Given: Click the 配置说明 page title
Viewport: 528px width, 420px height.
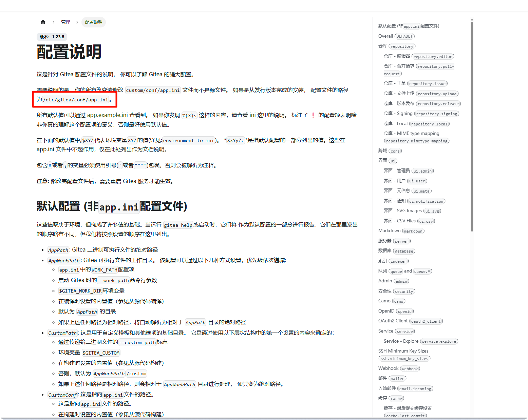Looking at the screenshot, I should click(69, 52).
